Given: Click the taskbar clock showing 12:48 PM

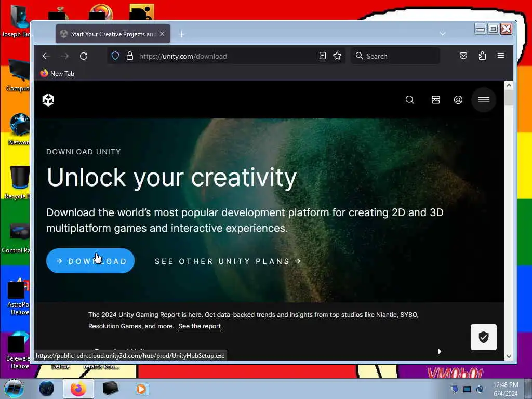Looking at the screenshot, I should point(506,389).
